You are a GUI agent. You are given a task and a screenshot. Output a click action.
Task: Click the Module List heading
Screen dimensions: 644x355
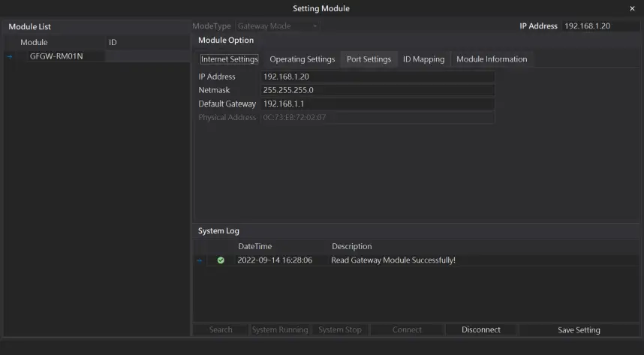click(x=29, y=27)
